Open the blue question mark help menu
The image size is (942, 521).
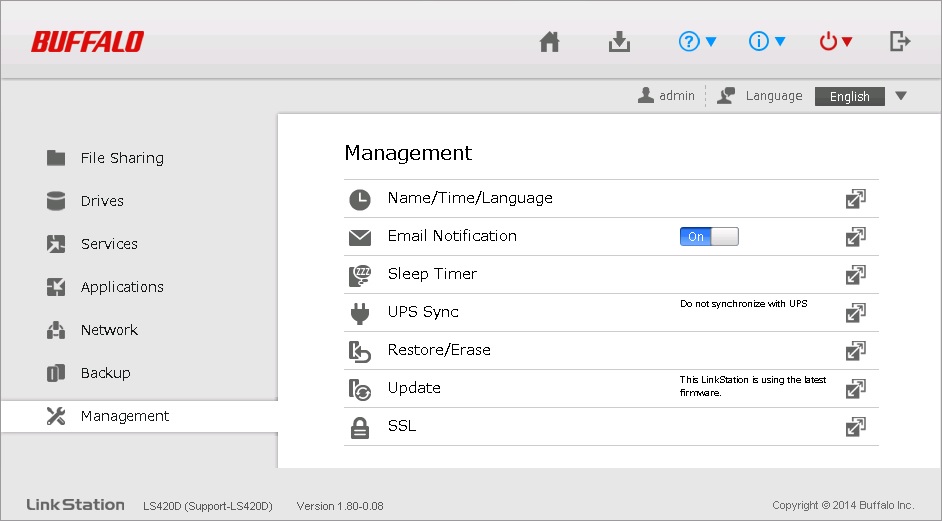coord(697,41)
